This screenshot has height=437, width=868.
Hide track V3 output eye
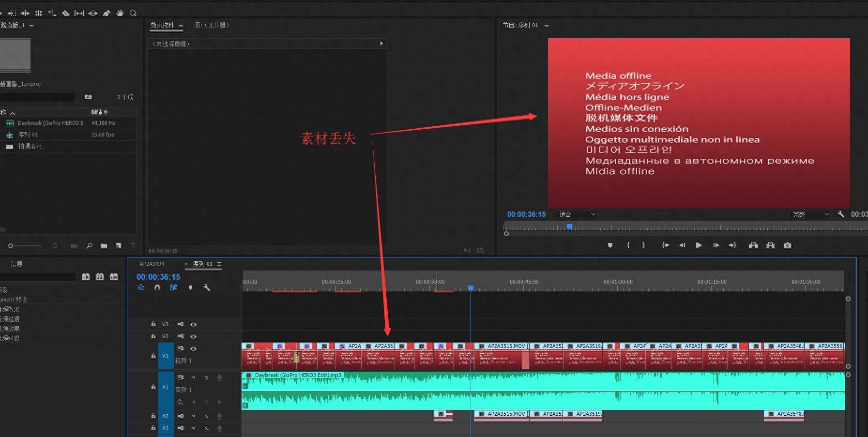(193, 324)
